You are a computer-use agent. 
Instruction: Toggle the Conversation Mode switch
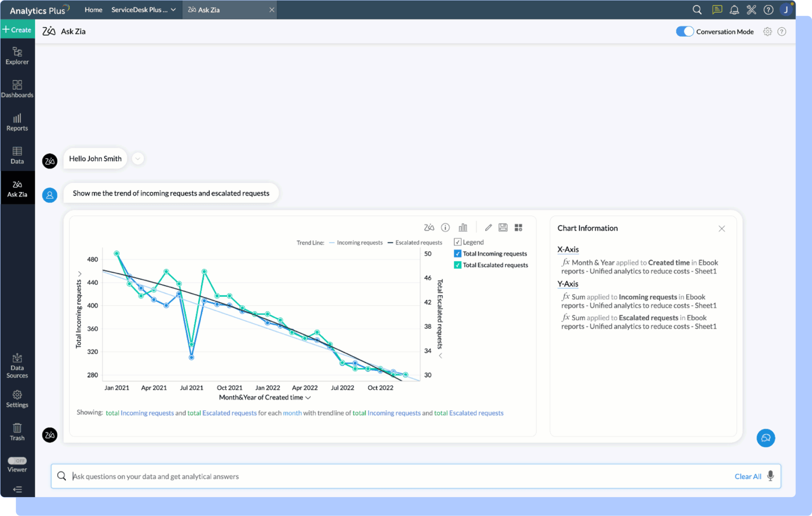(684, 32)
